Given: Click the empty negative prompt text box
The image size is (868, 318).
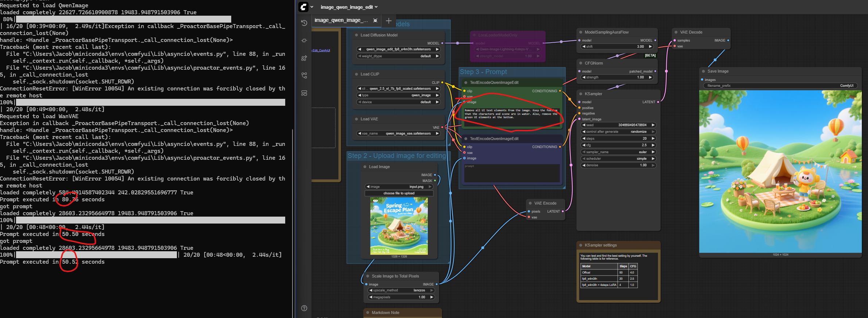Looking at the screenshot, I should click(x=512, y=173).
